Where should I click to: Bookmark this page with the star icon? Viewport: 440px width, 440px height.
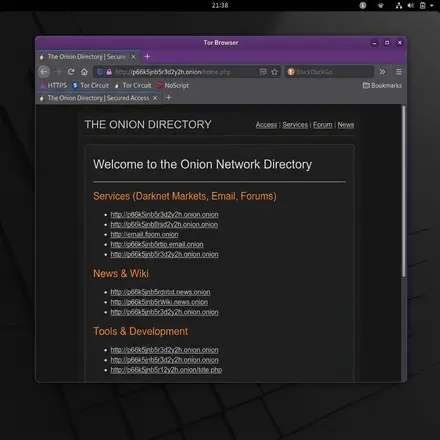[274, 72]
